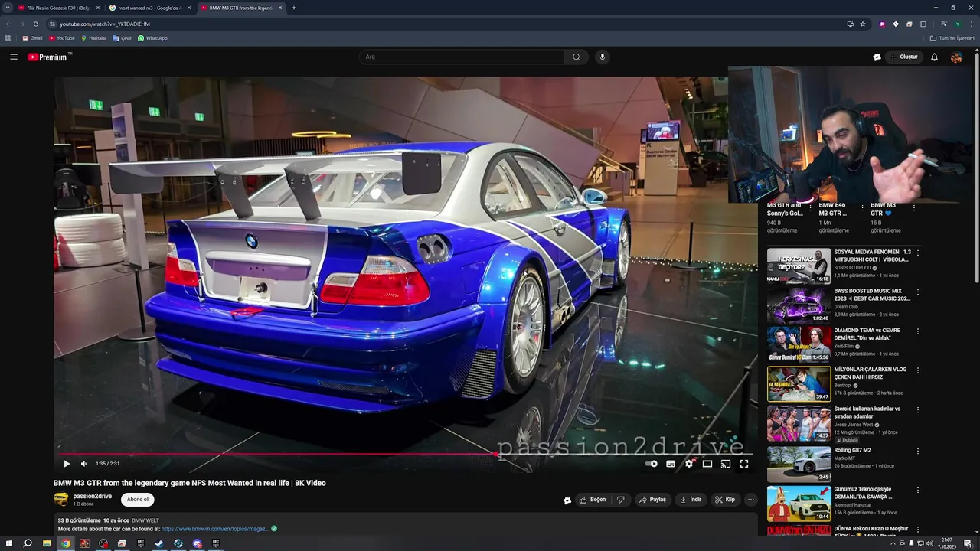Open options for 'Rolling G87 M2' video
Screen dimensions: 980x551
coord(917,451)
